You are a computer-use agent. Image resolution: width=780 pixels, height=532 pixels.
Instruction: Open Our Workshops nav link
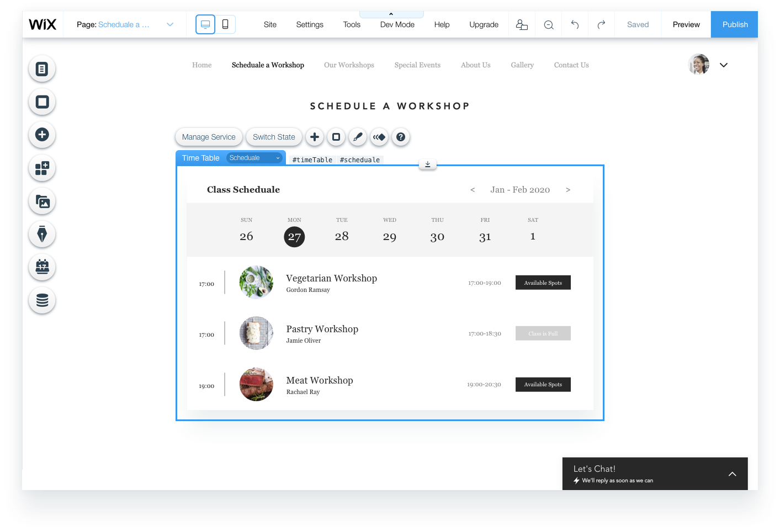tap(349, 65)
